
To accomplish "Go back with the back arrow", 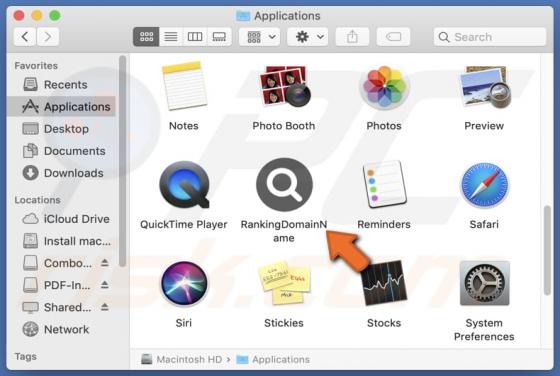I will tap(25, 37).
